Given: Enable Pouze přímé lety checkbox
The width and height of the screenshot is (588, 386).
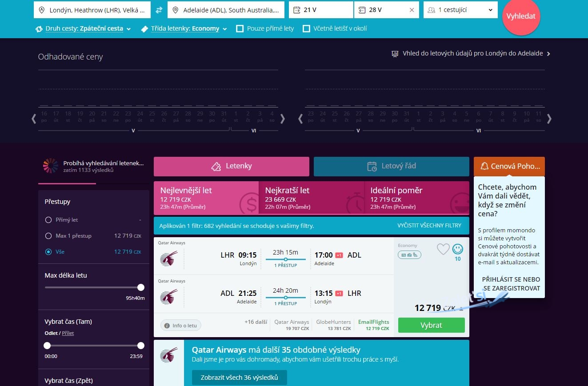Looking at the screenshot, I should (240, 29).
